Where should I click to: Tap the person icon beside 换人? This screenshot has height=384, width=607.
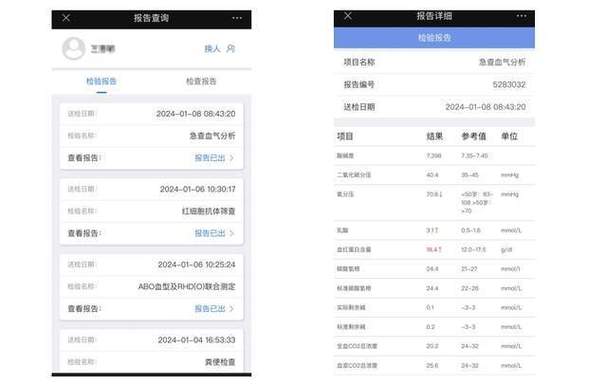231,48
